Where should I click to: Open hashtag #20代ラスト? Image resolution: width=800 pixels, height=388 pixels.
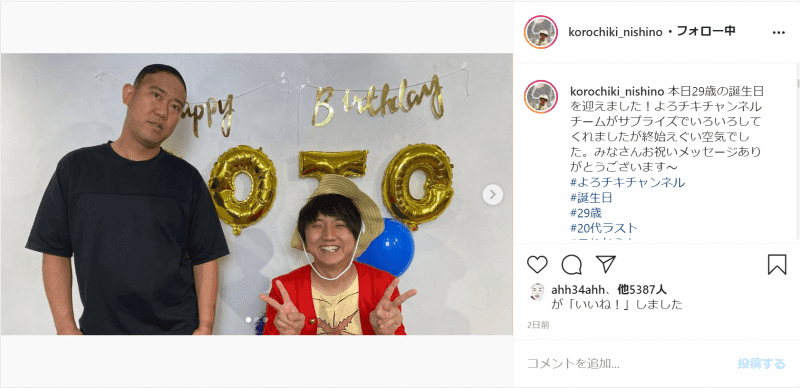click(604, 228)
